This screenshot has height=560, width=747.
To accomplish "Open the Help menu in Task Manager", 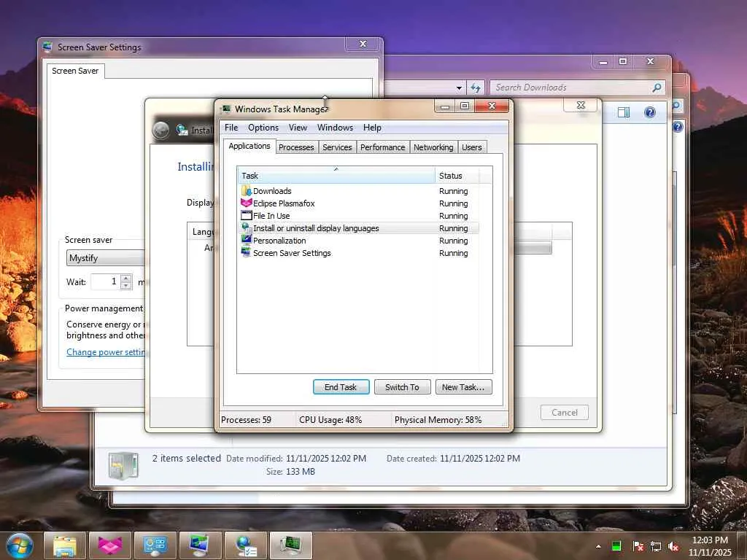I will [372, 128].
